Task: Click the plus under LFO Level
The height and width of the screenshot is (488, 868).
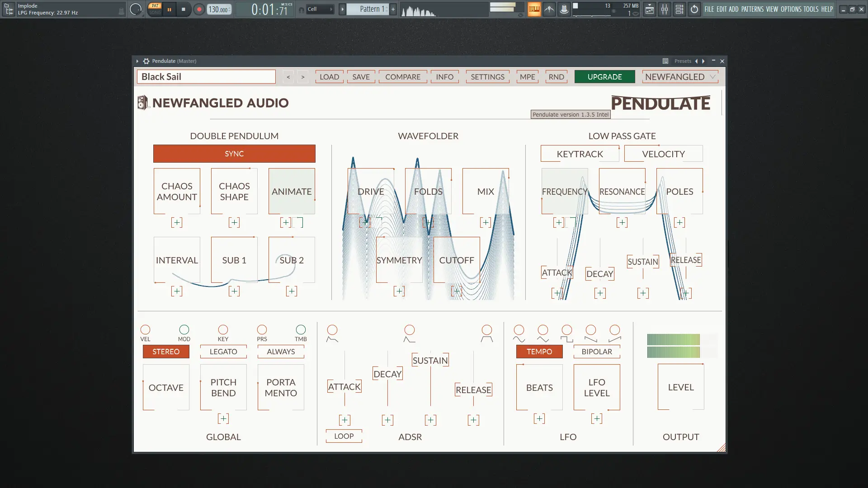Action: [597, 419]
